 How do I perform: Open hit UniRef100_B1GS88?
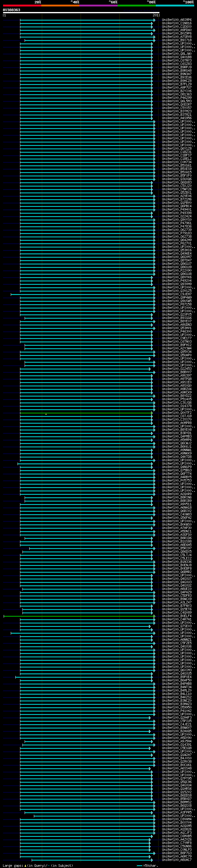pyautogui.click(x=176, y=542)
